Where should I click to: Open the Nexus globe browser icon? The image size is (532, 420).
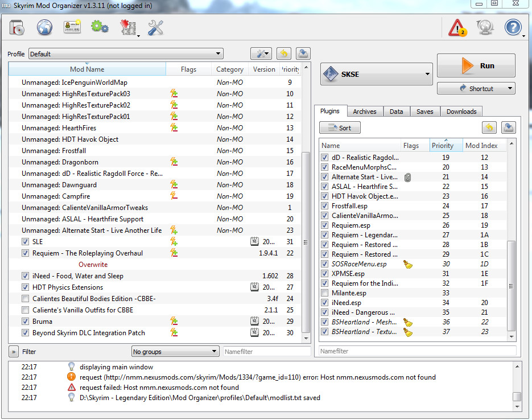coord(44,27)
